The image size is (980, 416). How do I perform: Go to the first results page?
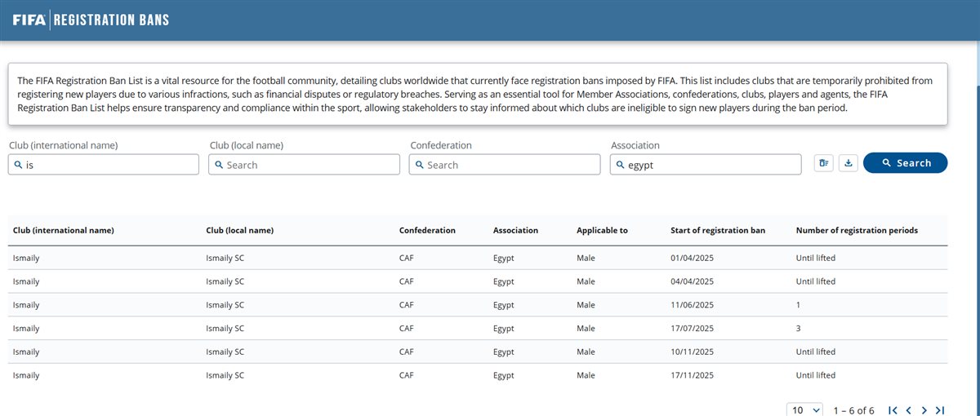[893, 410]
